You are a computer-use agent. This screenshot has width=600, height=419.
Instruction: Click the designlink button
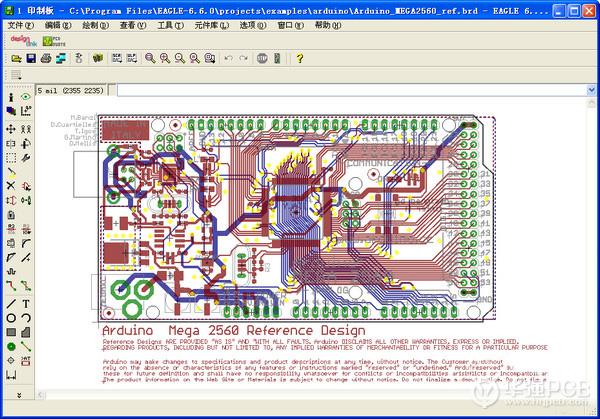(22, 41)
